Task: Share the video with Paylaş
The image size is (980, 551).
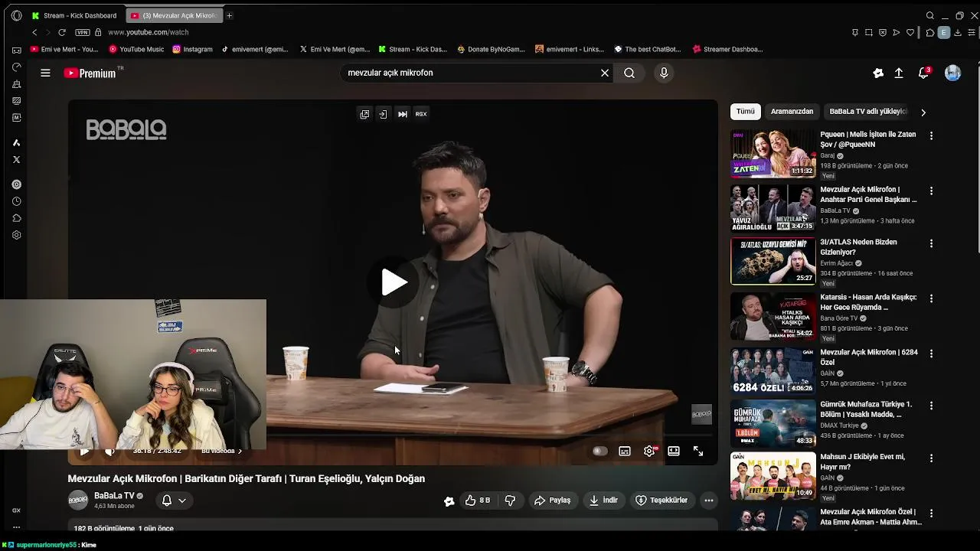Action: click(x=552, y=500)
